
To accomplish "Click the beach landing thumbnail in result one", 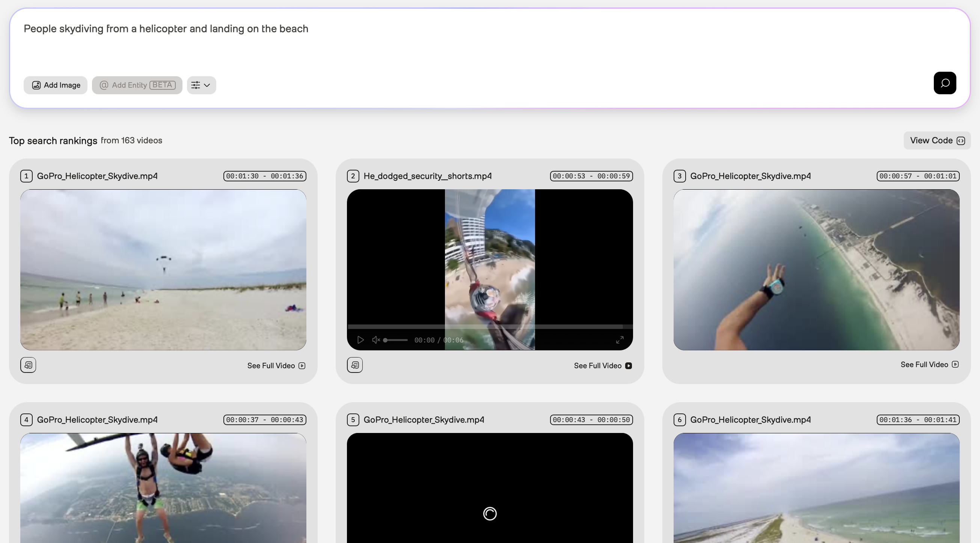I will pyautogui.click(x=163, y=269).
